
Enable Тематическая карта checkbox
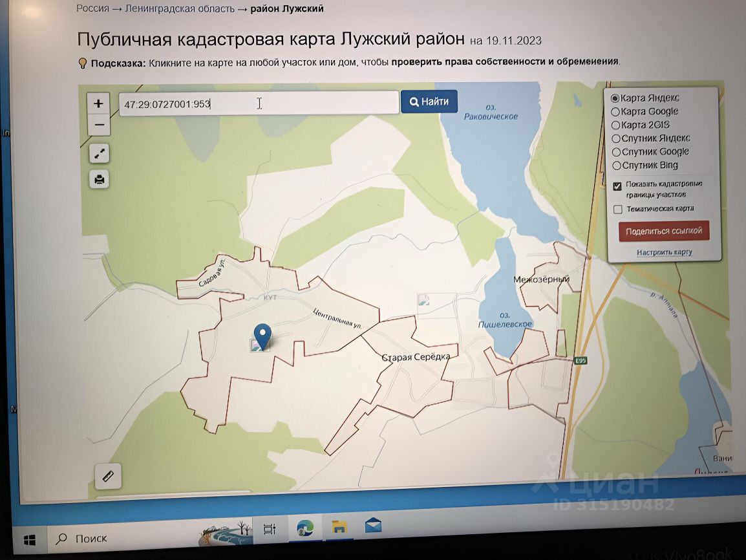click(618, 210)
